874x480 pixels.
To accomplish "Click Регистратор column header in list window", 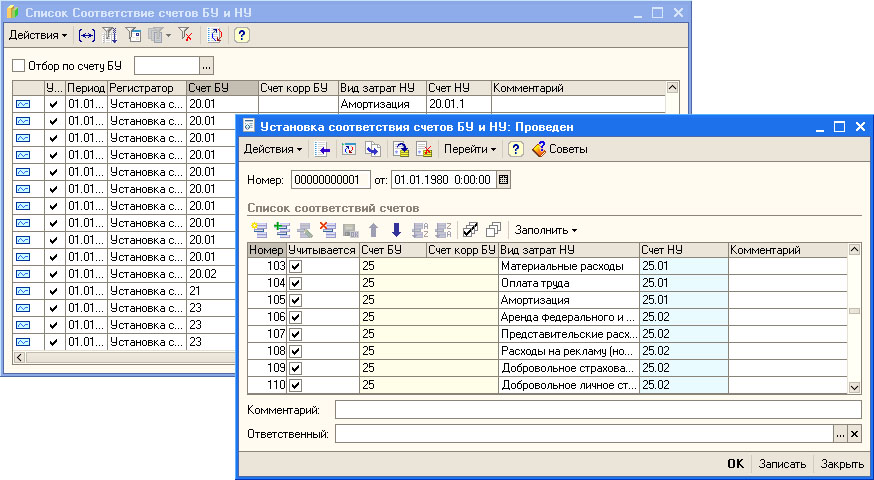I will click(147, 88).
